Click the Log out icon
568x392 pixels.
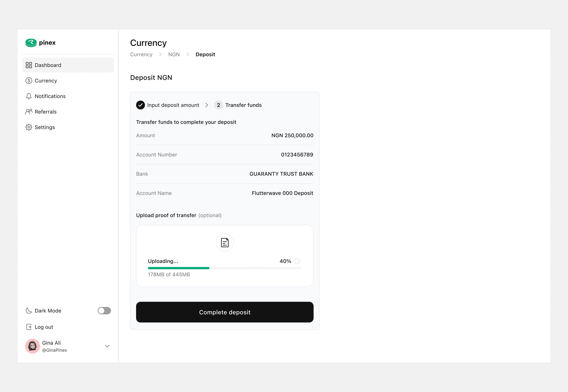coord(29,327)
